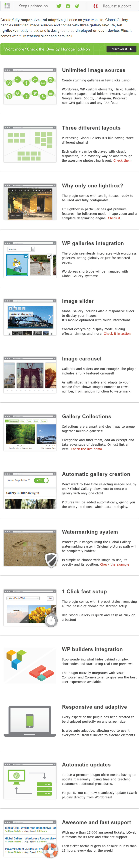Screen dimensions: 140x868
Task: Toggle the Auto Population YES switch
Action: pos(41,480)
